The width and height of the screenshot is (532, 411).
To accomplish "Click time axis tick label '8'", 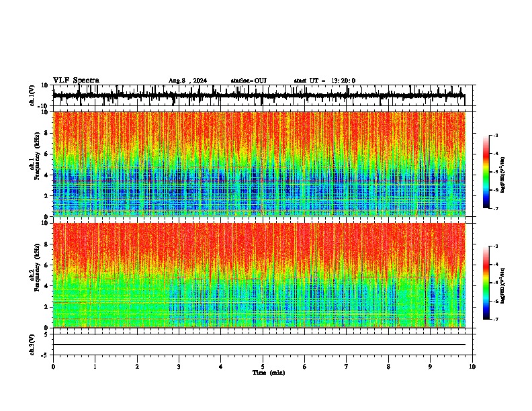I will 388,367.
